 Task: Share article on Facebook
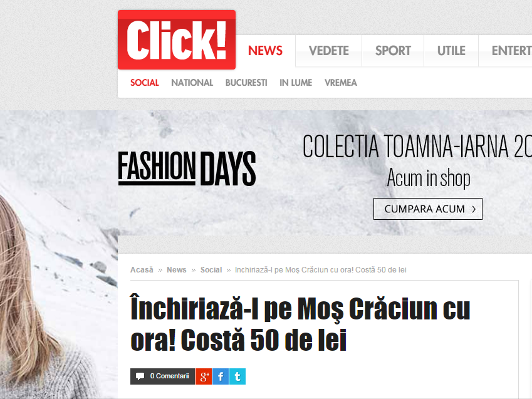tap(221, 376)
